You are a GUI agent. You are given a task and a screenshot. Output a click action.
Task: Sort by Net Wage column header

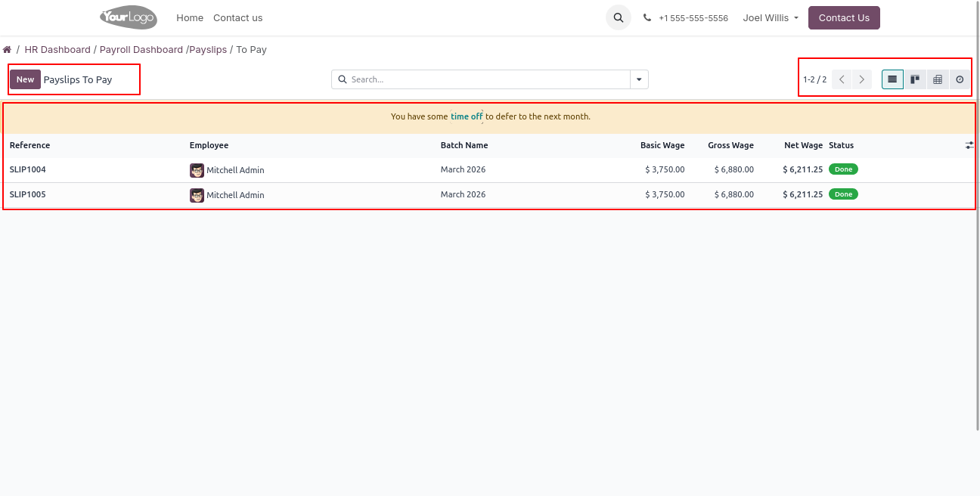pyautogui.click(x=803, y=145)
